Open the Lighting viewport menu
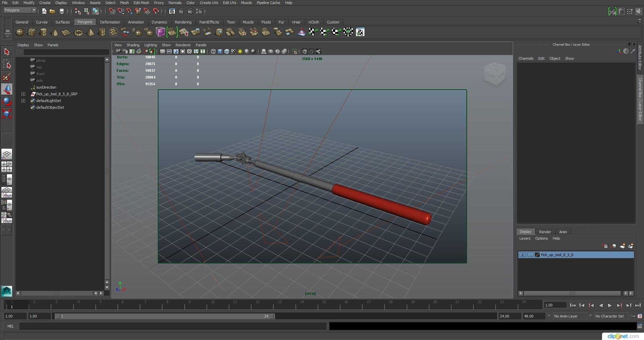This screenshot has height=340, width=644. click(150, 45)
